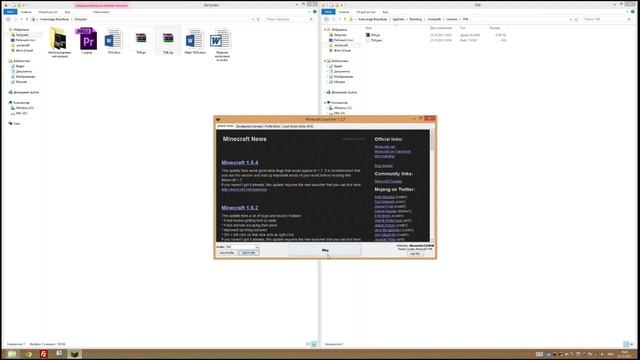640x360 pixels.
Task: Click the search box in Загрузки window
Action: [x=289, y=19]
